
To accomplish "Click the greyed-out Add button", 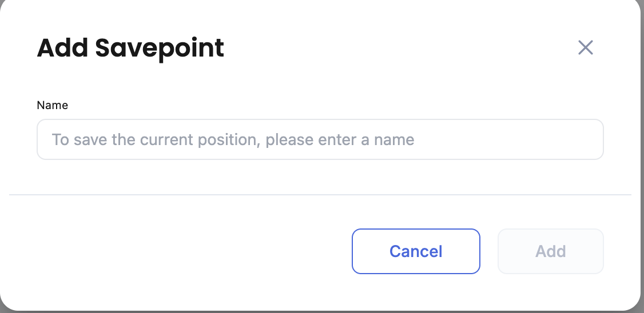I will click(550, 251).
